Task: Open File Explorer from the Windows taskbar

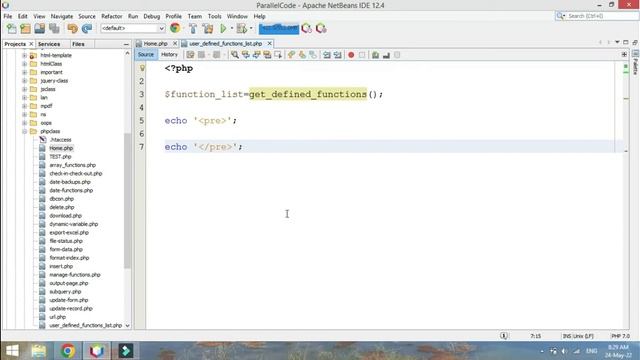Action: [x=39, y=351]
